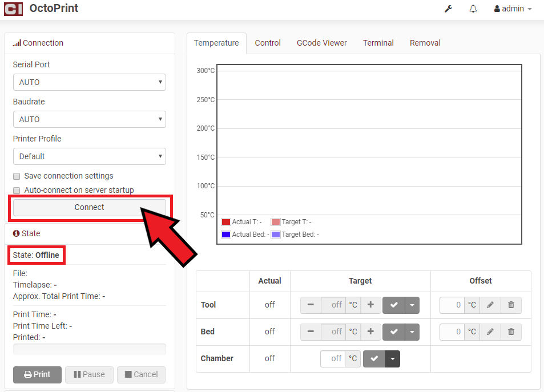Decrease Bed target temperature with minus

coord(311,332)
